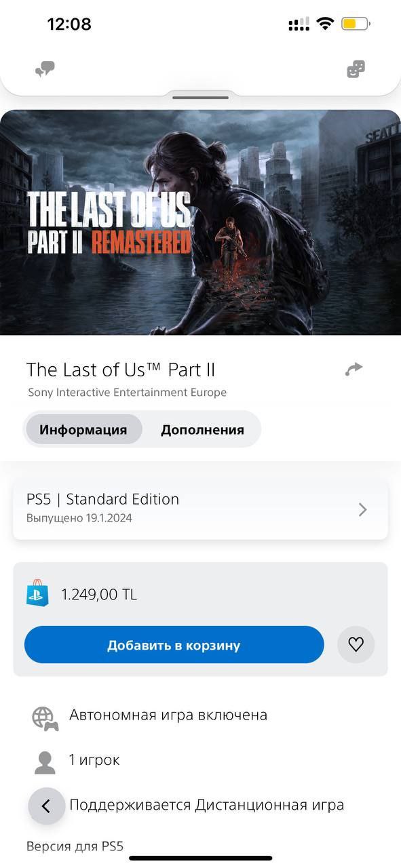The height and width of the screenshot is (868, 401).
Task: Tap the dice game icon top right
Action: pyautogui.click(x=356, y=69)
